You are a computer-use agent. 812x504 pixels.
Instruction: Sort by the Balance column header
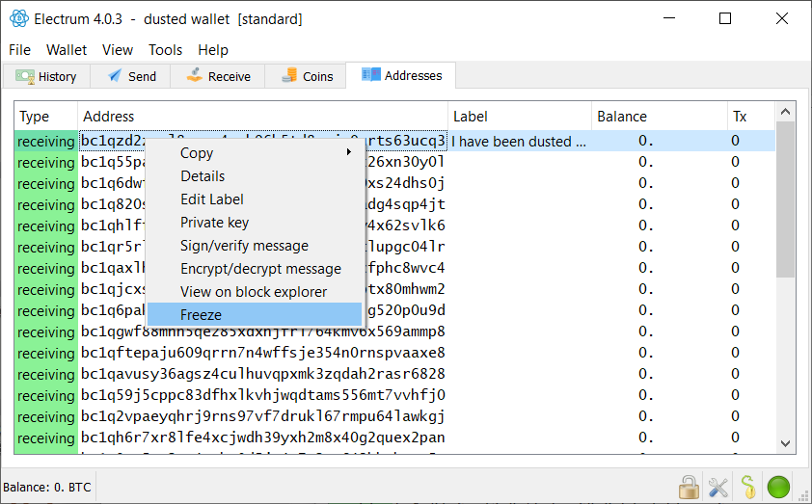[660, 117]
